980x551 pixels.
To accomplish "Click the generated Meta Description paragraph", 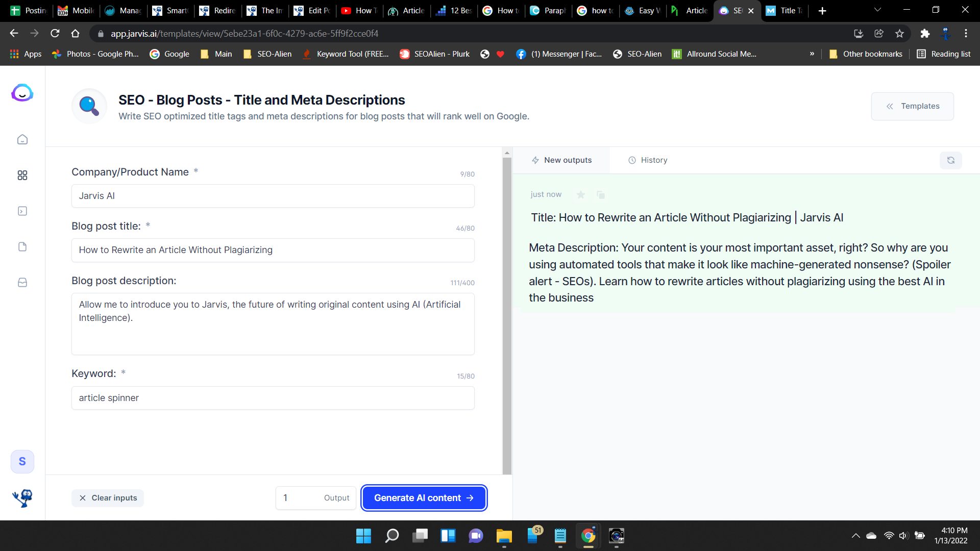I will point(740,272).
